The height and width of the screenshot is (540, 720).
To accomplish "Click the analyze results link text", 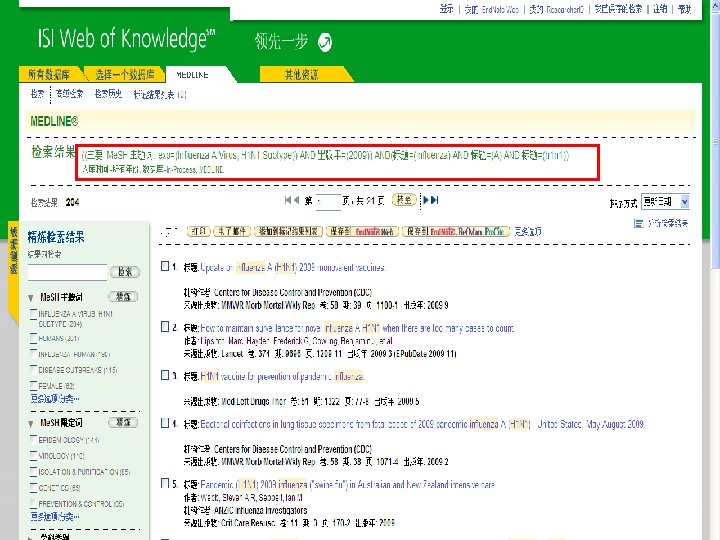I will pos(668,223).
